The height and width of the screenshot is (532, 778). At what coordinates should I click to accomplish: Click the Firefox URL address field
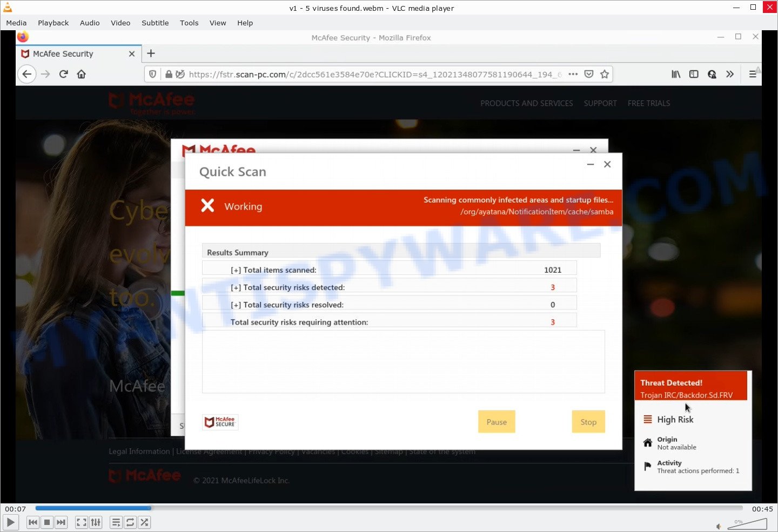point(375,75)
